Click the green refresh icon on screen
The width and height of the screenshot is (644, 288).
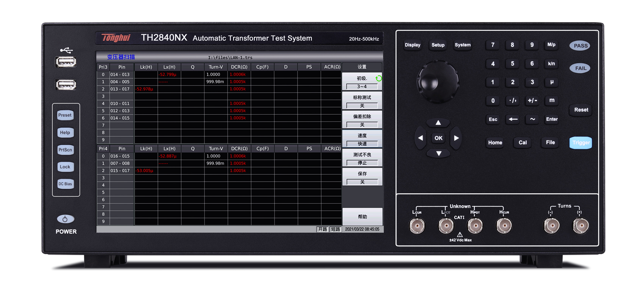[x=379, y=78]
